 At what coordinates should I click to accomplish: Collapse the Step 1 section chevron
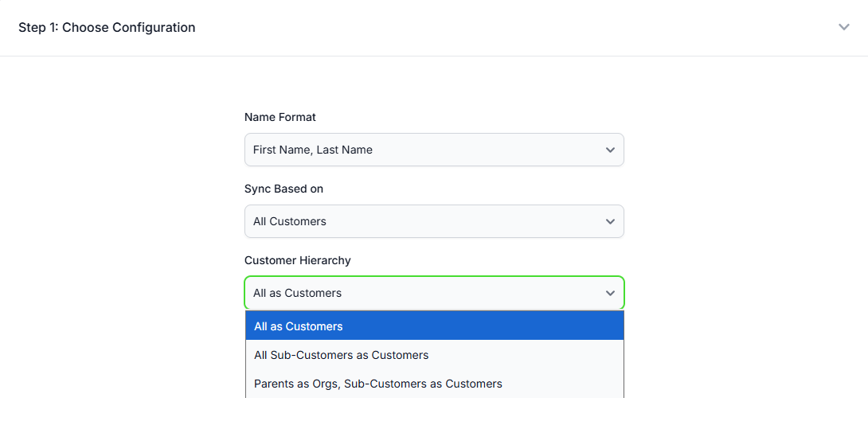(x=844, y=27)
